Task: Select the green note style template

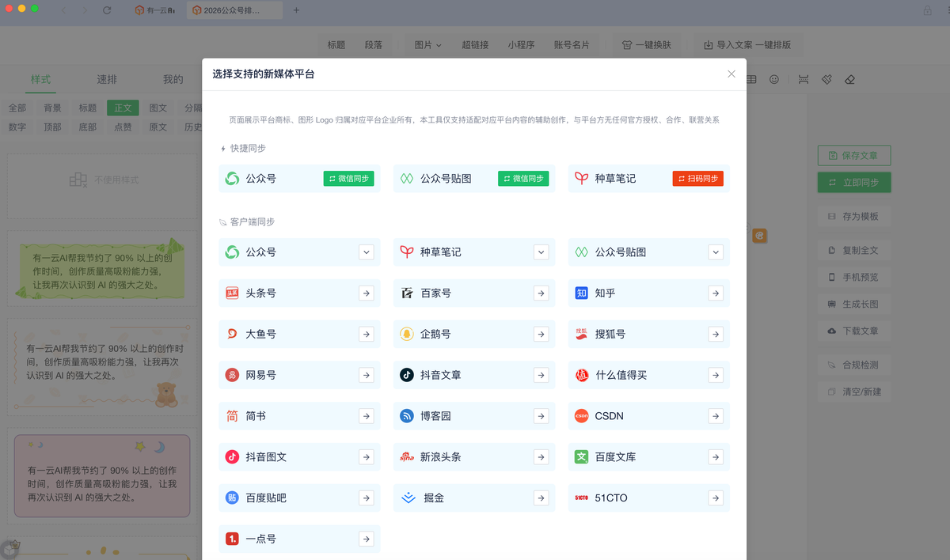Action: tap(102, 270)
